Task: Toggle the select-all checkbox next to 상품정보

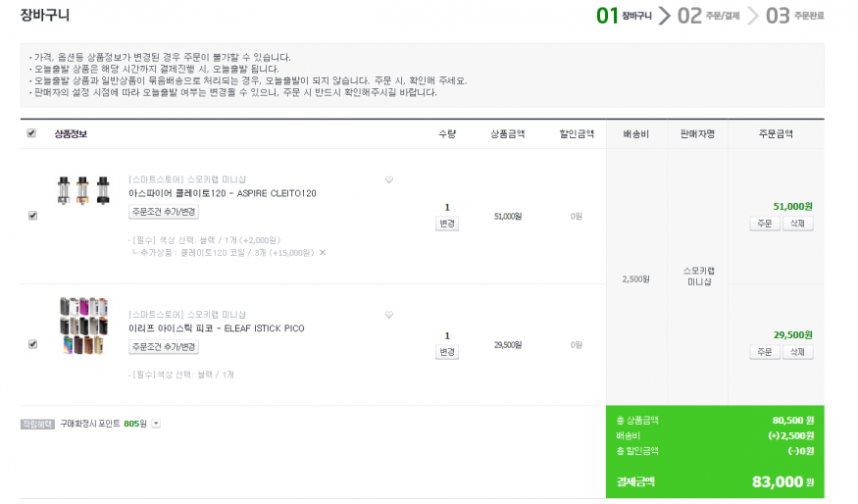Action: [31, 133]
